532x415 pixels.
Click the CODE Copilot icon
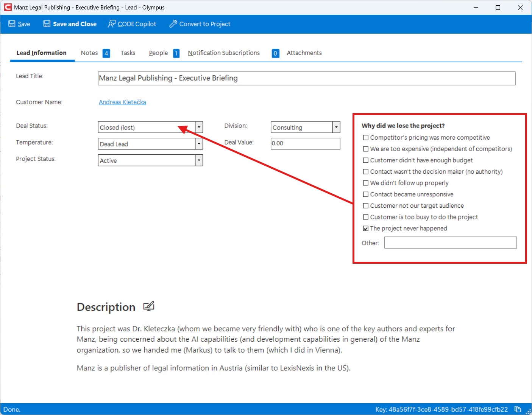111,24
